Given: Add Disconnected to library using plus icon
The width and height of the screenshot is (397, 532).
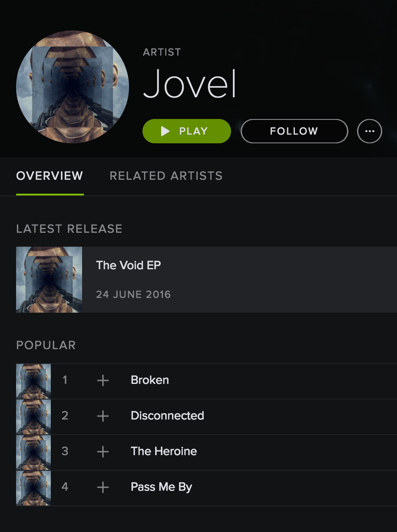Looking at the screenshot, I should point(103,416).
